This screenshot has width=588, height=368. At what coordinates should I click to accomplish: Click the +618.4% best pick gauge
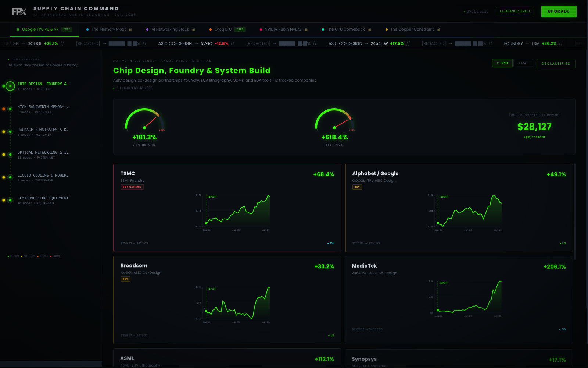334,127
